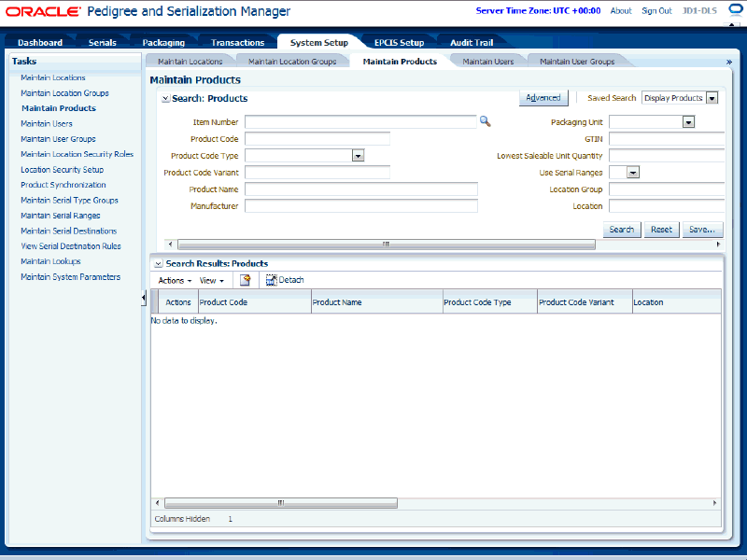747x560 pixels.
Task: Click the Sign Out link
Action: [x=656, y=11]
